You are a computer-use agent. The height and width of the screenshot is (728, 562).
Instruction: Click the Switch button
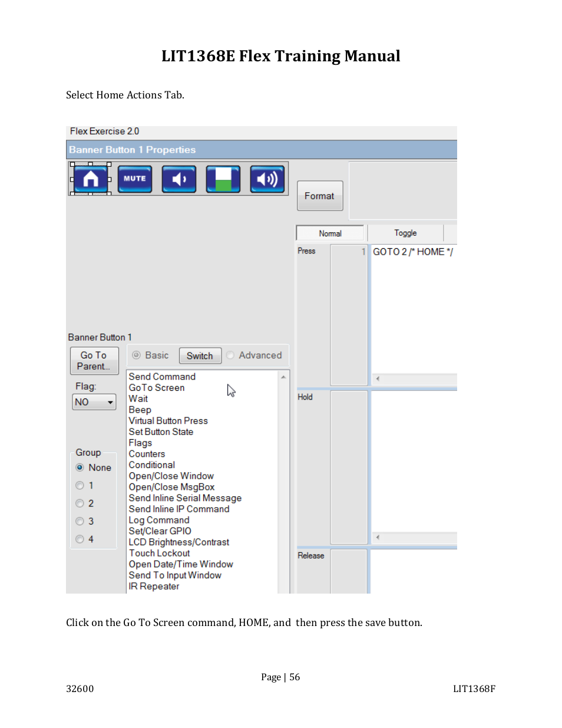tap(200, 355)
